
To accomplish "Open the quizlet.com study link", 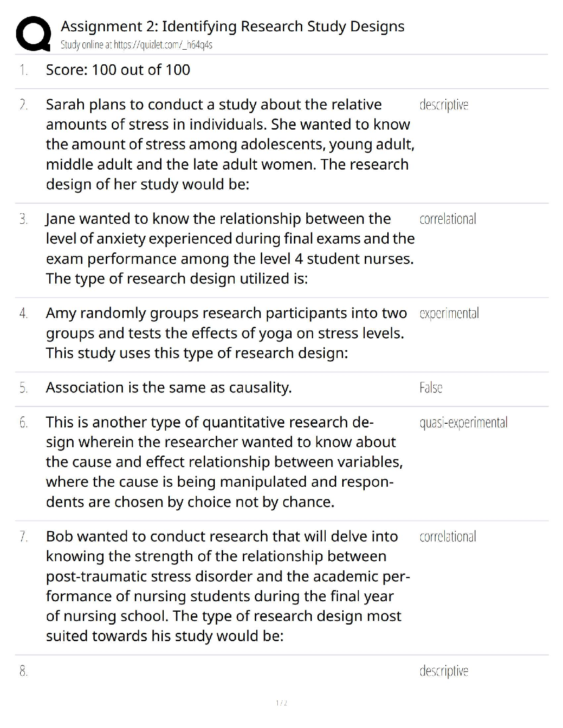I will point(136,45).
